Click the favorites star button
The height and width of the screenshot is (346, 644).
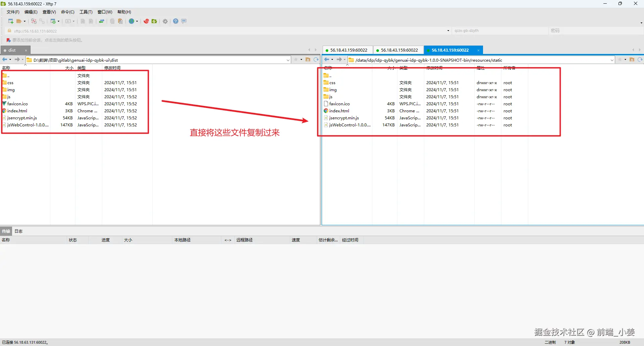[296, 59]
